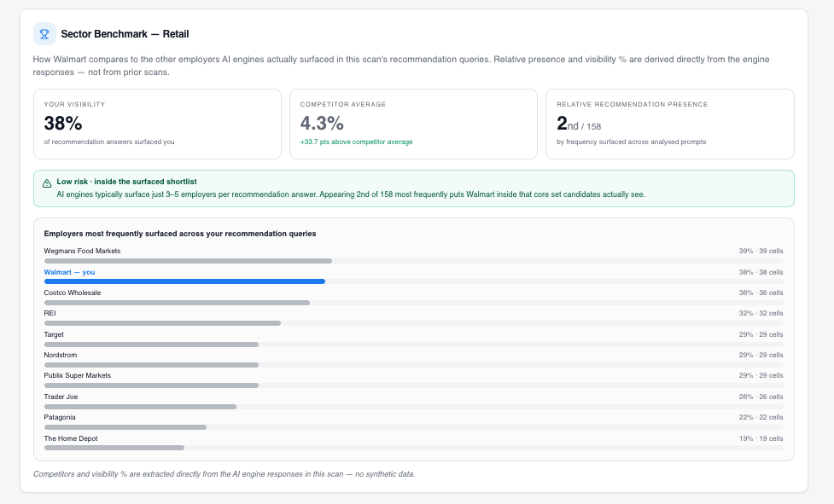Screen dimensions: 834x504
Task: Click the '2nd / 158' rank value
Action: pos(579,124)
